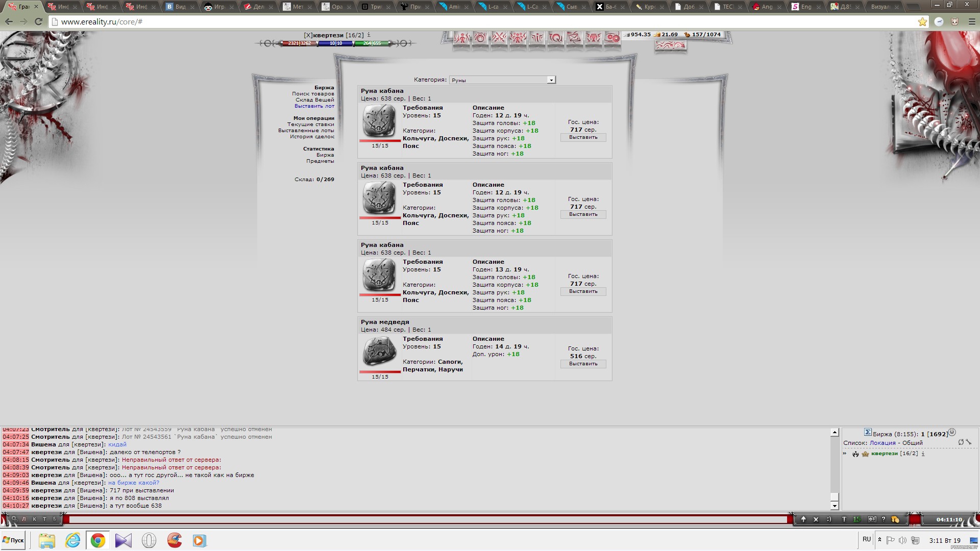Open the smiley :) icon in chat toolbar

click(x=829, y=519)
